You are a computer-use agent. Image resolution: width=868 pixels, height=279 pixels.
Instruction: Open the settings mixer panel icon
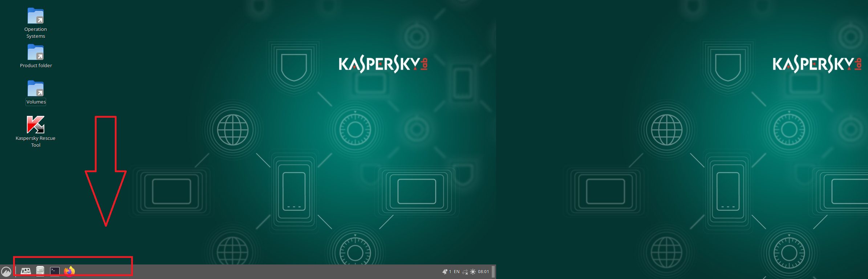point(26,271)
